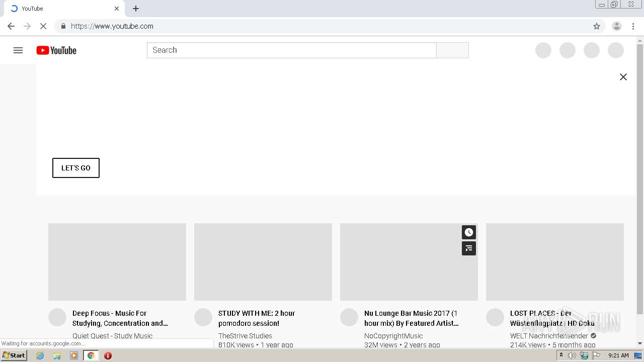Image resolution: width=644 pixels, height=362 pixels.
Task: Open the STUDY WITH ME video thumbnail
Action: [x=263, y=262]
